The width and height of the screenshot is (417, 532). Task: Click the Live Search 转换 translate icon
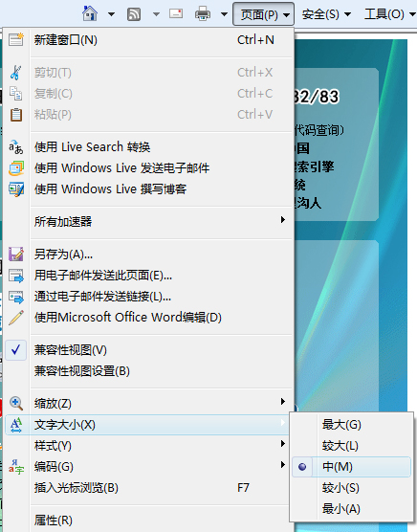click(16, 147)
